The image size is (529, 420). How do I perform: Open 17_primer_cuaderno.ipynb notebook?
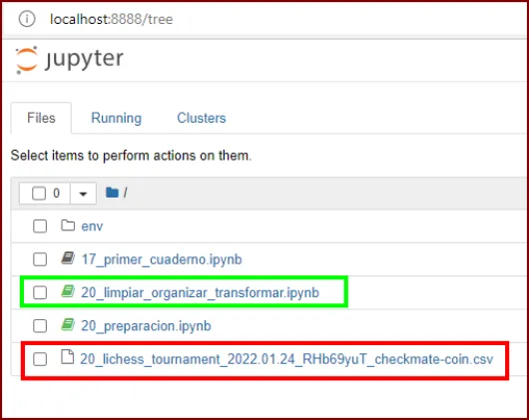point(162,259)
